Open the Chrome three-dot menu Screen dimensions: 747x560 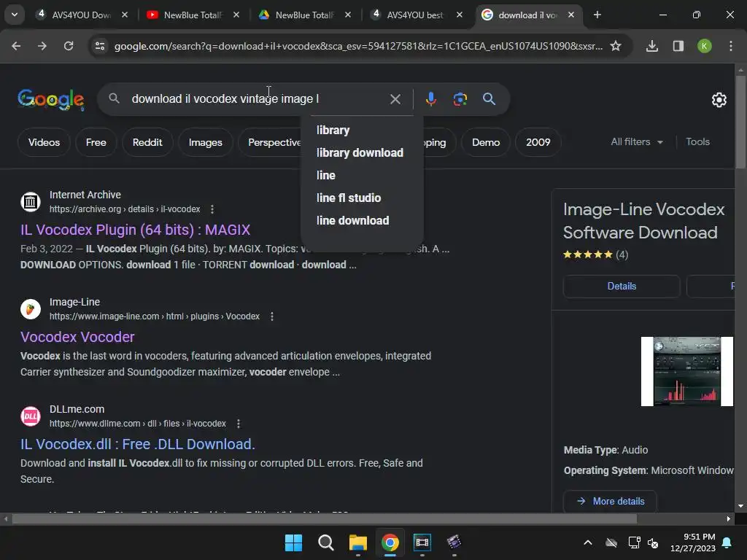[x=730, y=46]
